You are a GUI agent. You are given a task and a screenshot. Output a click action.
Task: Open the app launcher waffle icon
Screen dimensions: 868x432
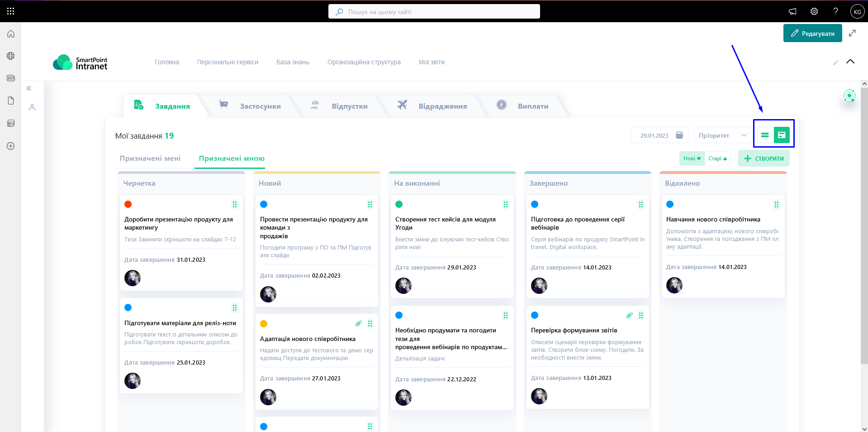coord(11,11)
